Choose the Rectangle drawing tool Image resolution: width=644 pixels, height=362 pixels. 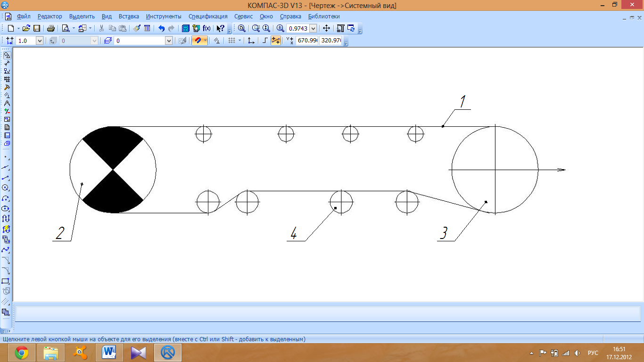coord(6,281)
